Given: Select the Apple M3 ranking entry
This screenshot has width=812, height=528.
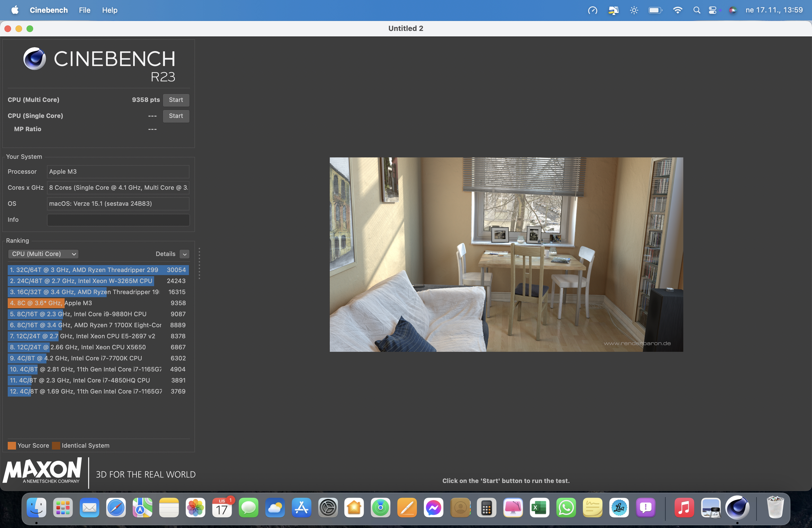Looking at the screenshot, I should [97, 303].
